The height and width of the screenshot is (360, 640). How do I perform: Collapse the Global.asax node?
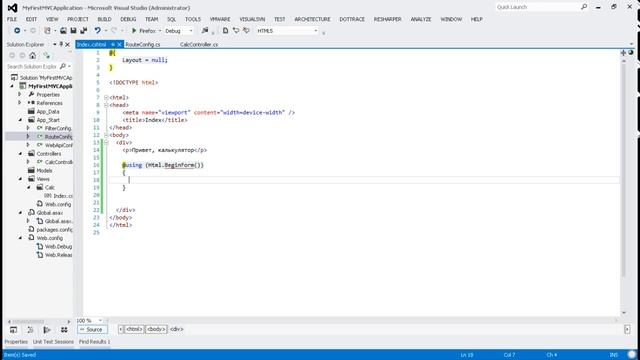pyautogui.click(x=20, y=213)
